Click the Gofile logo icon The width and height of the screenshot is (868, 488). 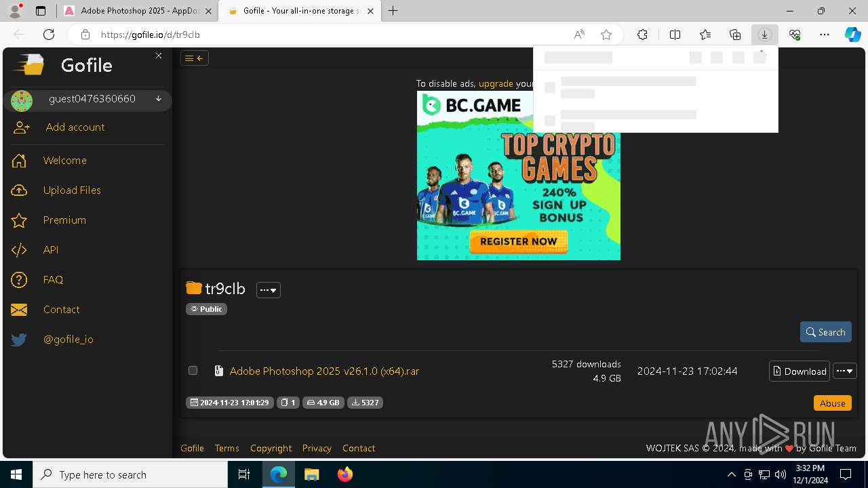(x=28, y=65)
